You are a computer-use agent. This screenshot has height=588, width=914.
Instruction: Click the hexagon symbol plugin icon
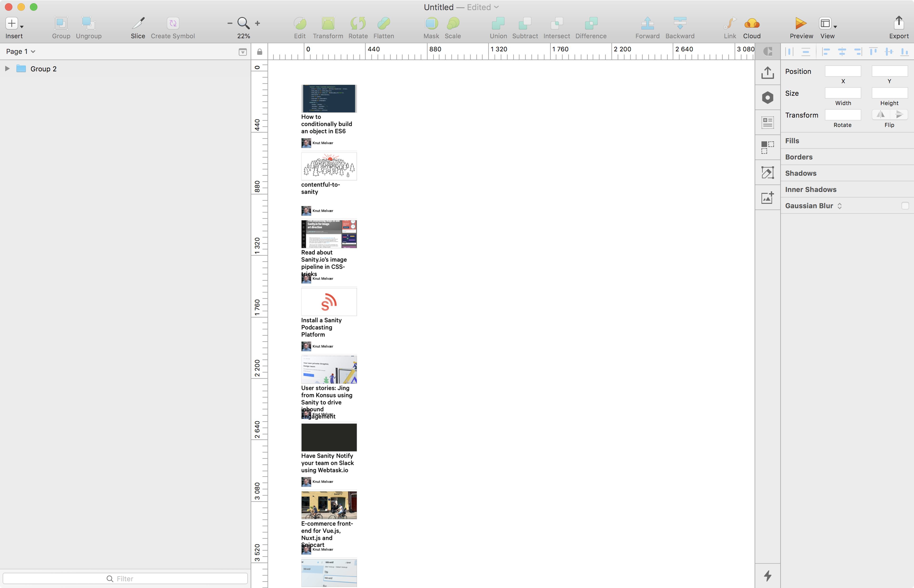coord(768,98)
